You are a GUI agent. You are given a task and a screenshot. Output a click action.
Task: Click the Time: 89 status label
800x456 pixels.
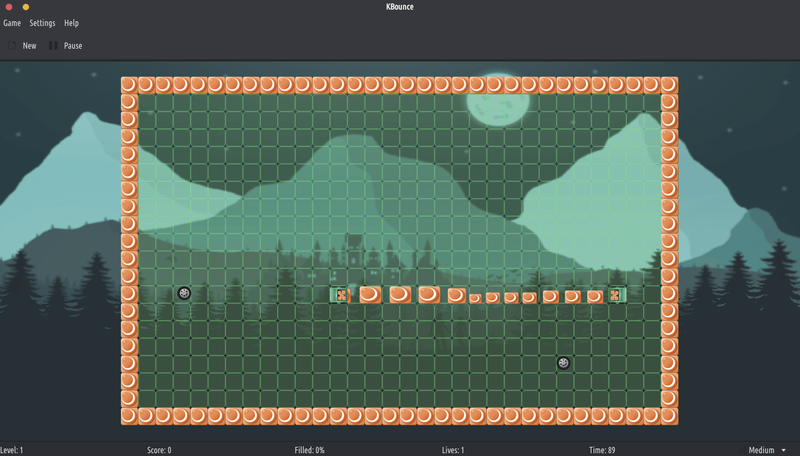[x=602, y=450]
